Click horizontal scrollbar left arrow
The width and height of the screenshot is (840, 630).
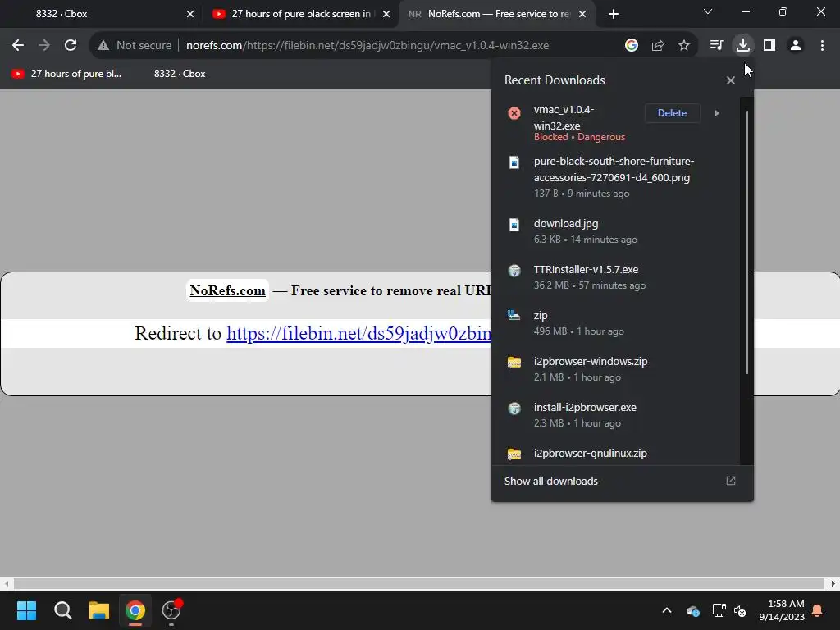pos(6,583)
